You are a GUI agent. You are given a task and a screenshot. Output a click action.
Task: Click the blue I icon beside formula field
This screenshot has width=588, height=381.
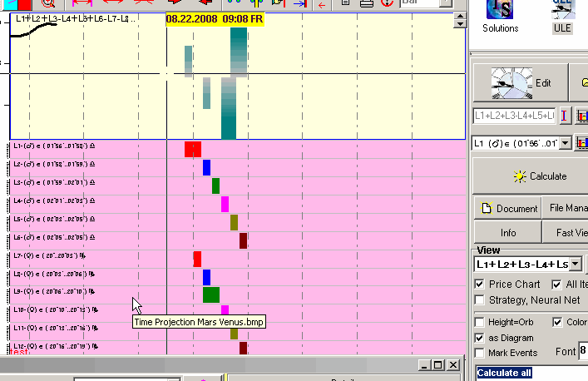point(564,116)
